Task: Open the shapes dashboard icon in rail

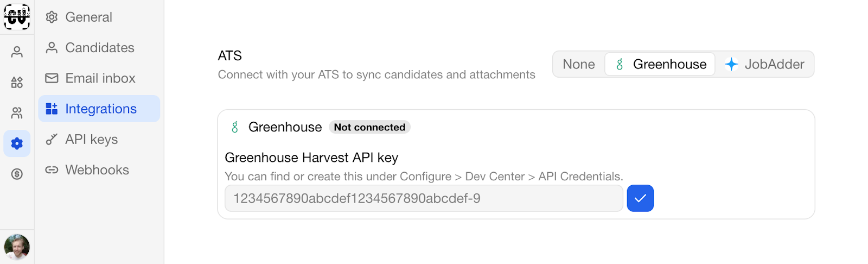Action: click(x=17, y=83)
